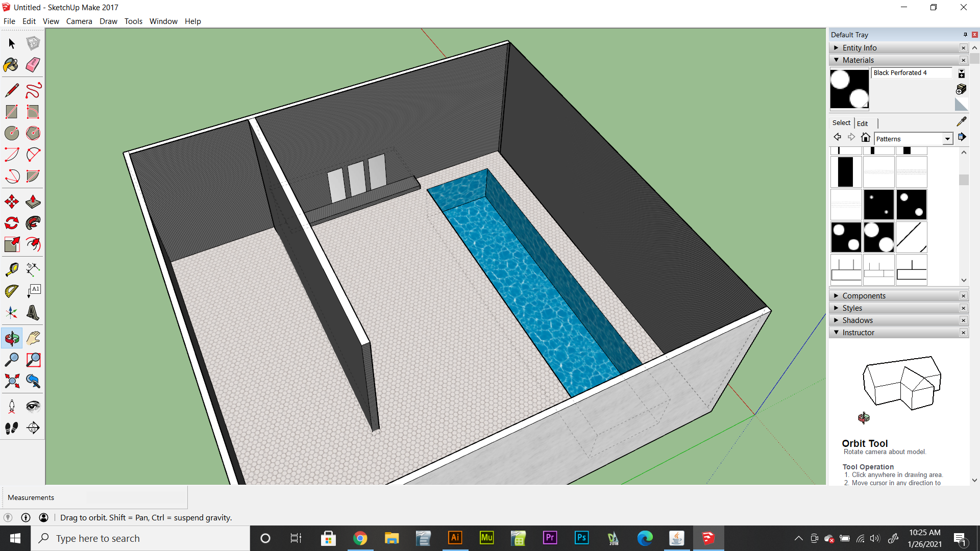Toggle the Default Tray pin

coord(965,35)
